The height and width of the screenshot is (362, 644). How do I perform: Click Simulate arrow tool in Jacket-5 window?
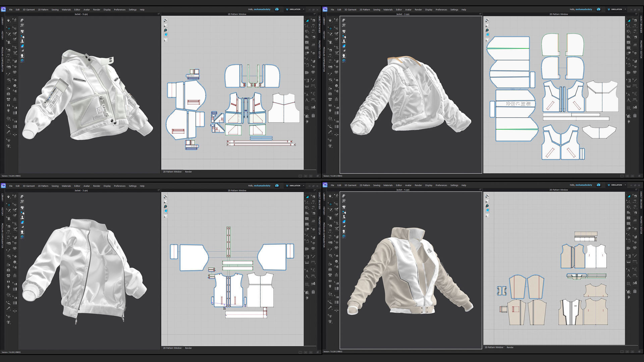(8, 20)
